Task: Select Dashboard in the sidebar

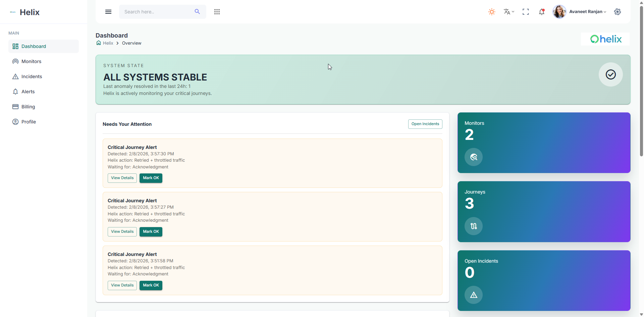Action: click(x=34, y=46)
